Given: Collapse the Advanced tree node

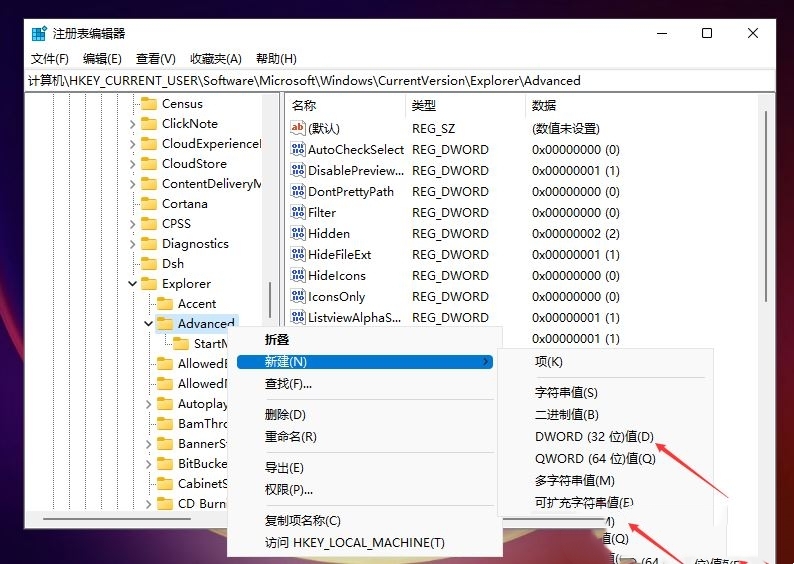Looking at the screenshot, I should (148, 324).
